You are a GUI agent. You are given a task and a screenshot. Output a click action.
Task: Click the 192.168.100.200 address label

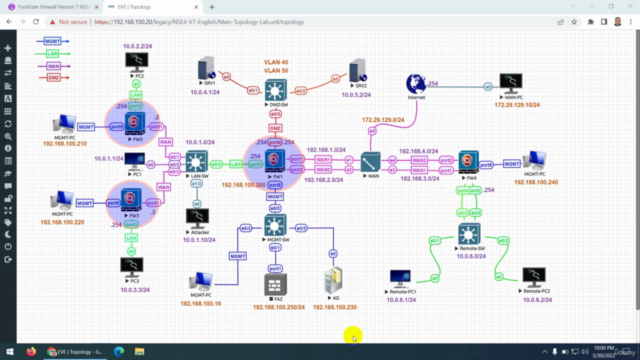click(x=243, y=185)
